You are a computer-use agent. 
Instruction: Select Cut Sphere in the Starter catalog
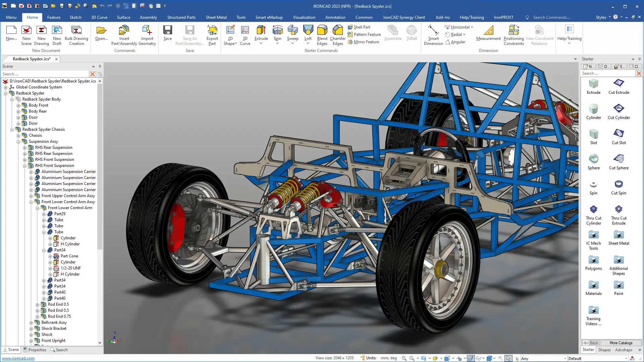619,159
